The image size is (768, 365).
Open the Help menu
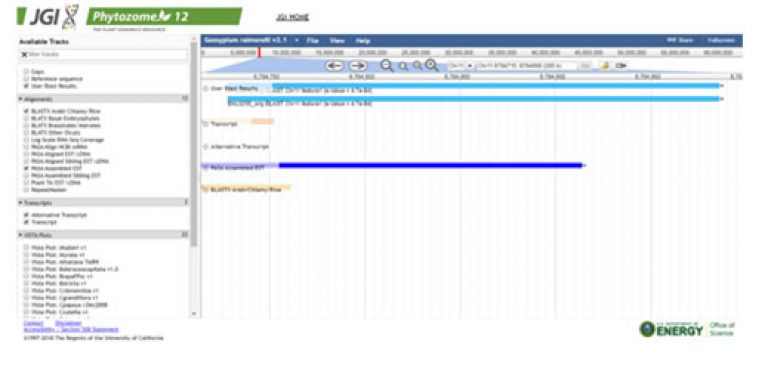pyautogui.click(x=363, y=41)
